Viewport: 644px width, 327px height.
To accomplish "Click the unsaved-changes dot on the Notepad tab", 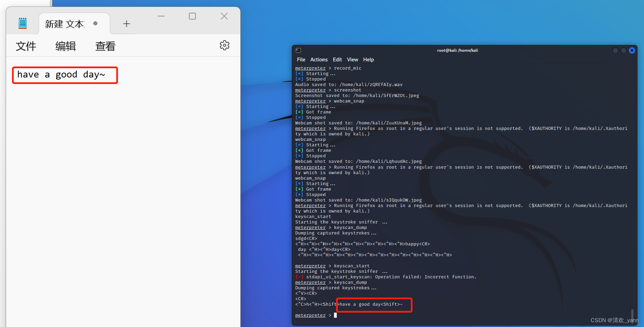I will pos(95,23).
